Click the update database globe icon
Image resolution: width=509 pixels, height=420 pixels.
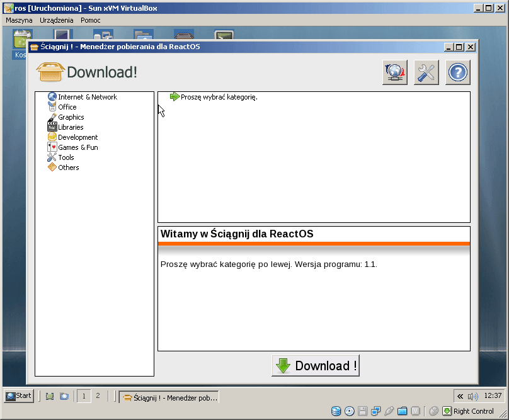395,73
